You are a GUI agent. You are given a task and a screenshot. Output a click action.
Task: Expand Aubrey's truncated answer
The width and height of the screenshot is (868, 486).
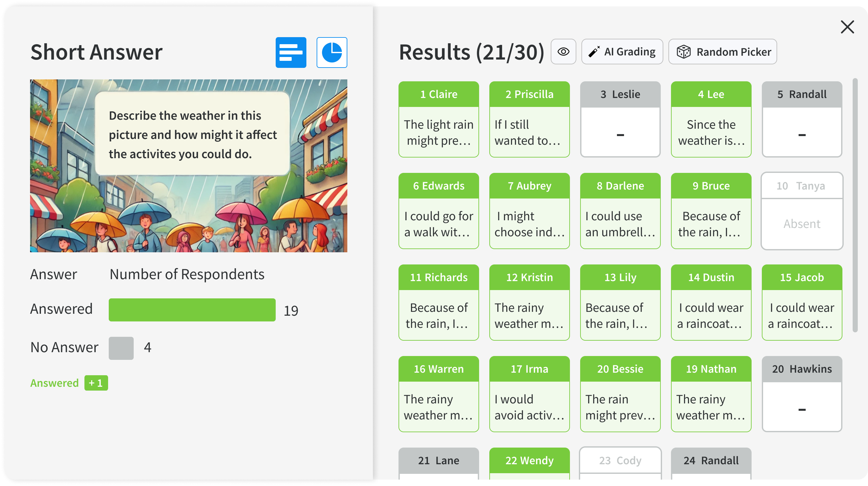529,223
